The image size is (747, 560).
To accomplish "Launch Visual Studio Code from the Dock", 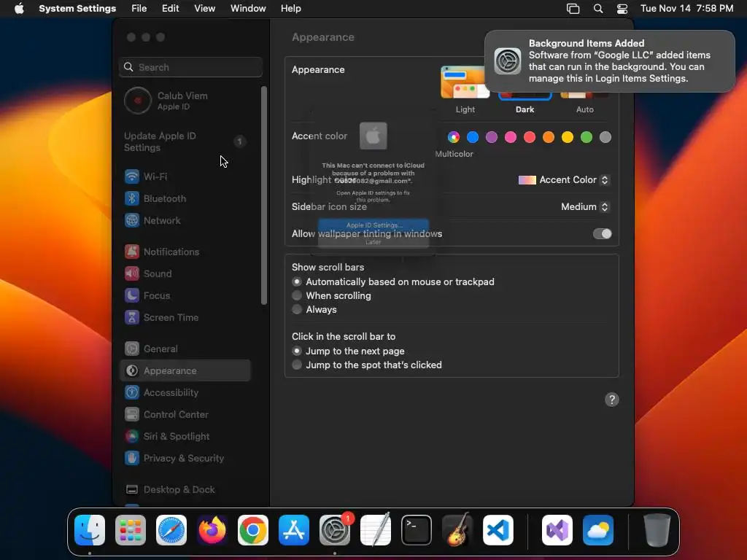I will point(498,530).
